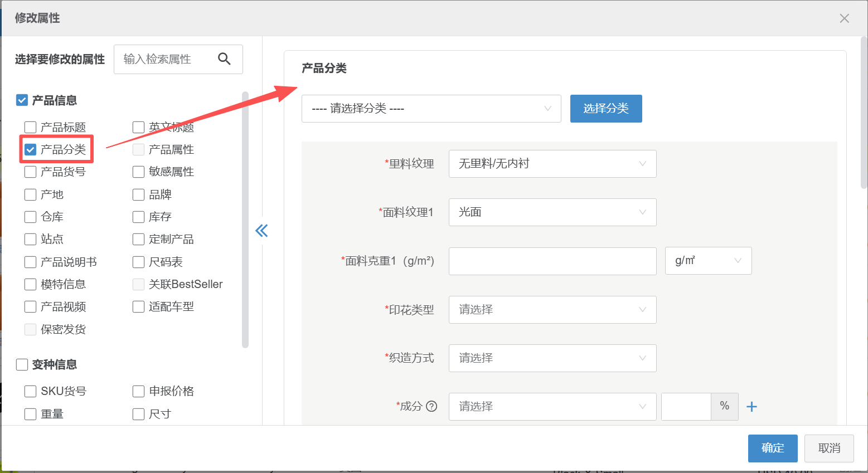Select the 品牌 checkbox
Screen dimensions: 868x473
(x=138, y=194)
